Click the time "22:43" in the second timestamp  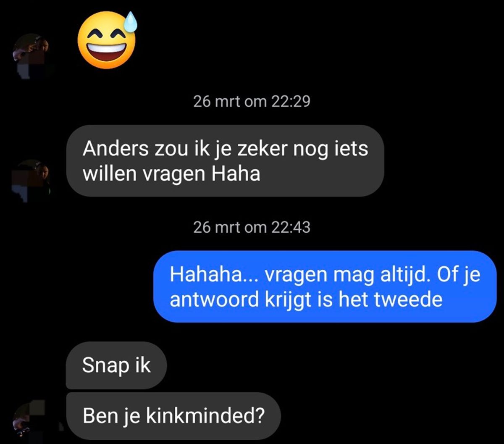(291, 227)
